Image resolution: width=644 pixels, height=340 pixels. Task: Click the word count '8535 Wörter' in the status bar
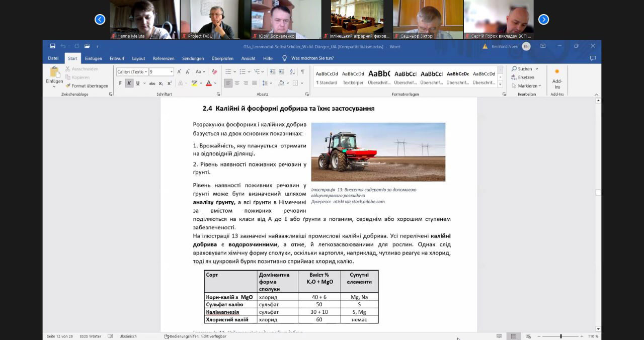tap(91, 336)
